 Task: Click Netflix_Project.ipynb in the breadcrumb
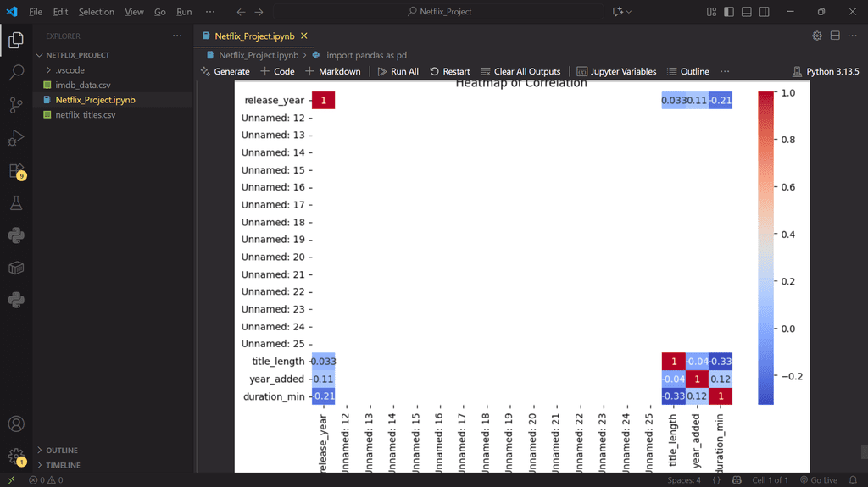tap(258, 55)
